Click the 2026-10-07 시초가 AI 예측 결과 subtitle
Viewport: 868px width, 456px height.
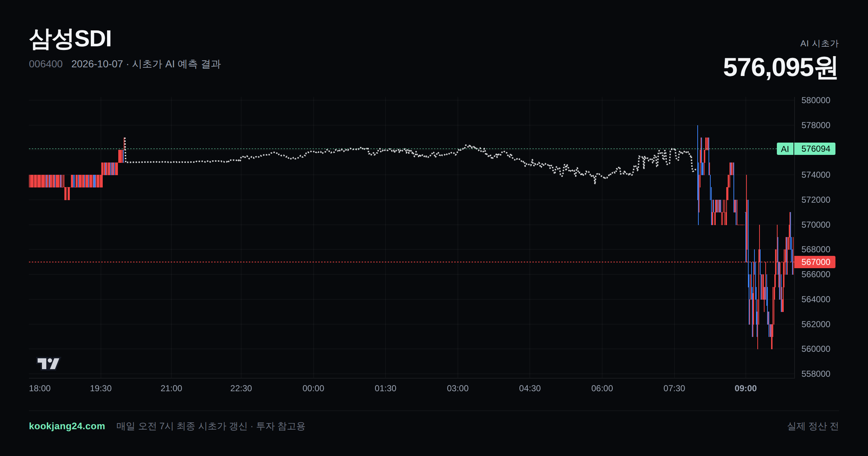[146, 64]
